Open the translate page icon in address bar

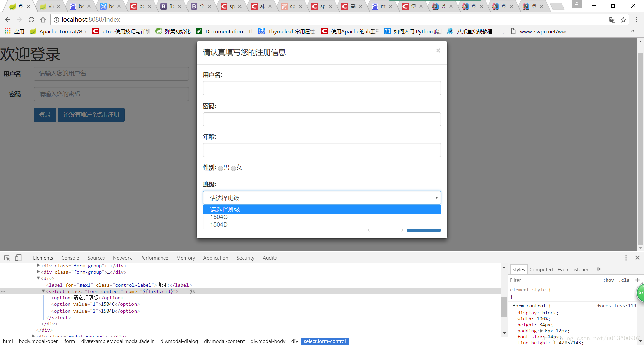612,20
